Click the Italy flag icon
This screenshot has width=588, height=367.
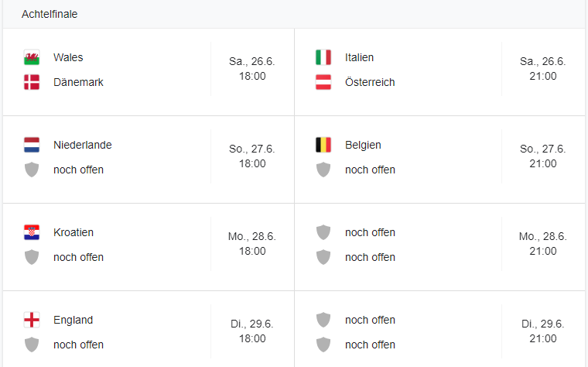coord(323,57)
